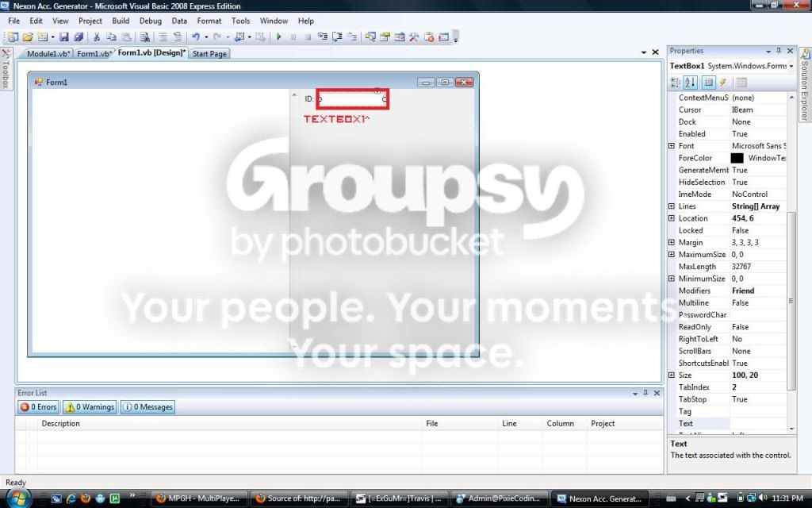Switch to the Start Page tab
812x508 pixels.
(209, 53)
